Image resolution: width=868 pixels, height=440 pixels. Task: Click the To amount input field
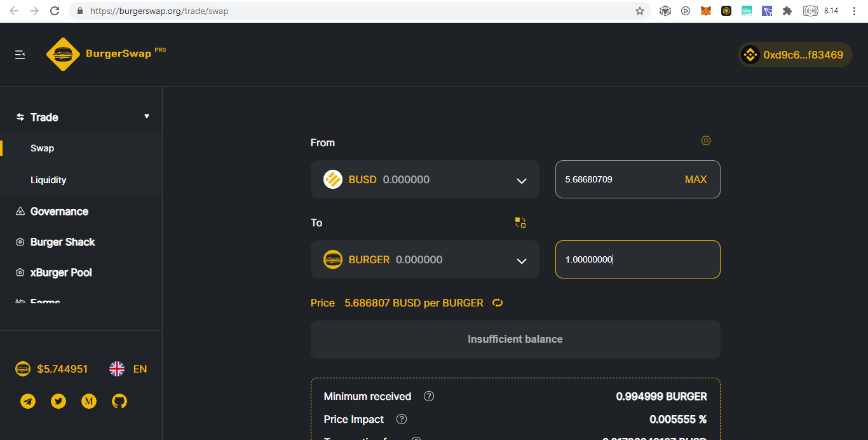click(638, 259)
